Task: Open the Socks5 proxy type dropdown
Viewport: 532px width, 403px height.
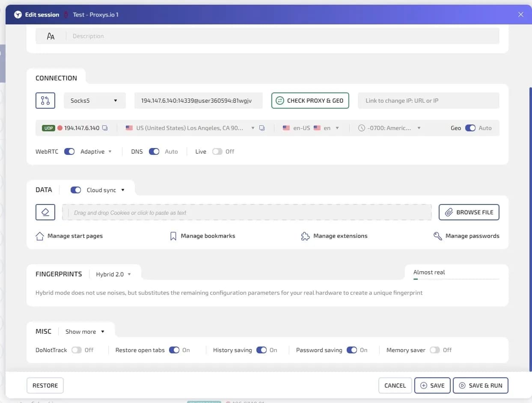Action: click(95, 101)
